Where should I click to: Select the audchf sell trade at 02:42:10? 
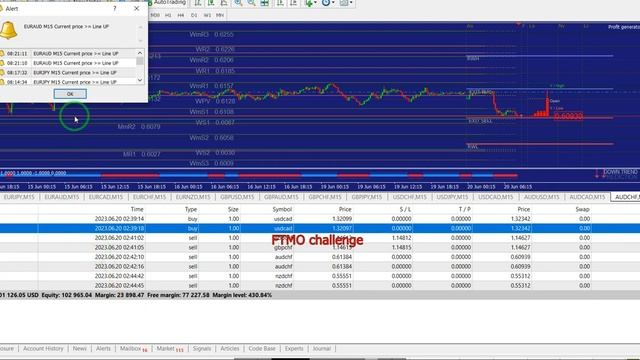[320, 257]
